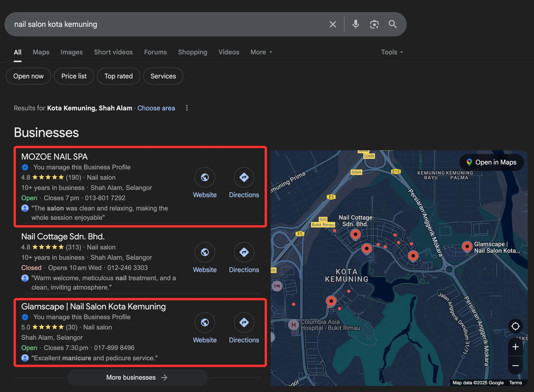Open the MOZOE NAIL SPA listing title
Image resolution: width=534 pixels, height=392 pixels.
click(x=54, y=157)
